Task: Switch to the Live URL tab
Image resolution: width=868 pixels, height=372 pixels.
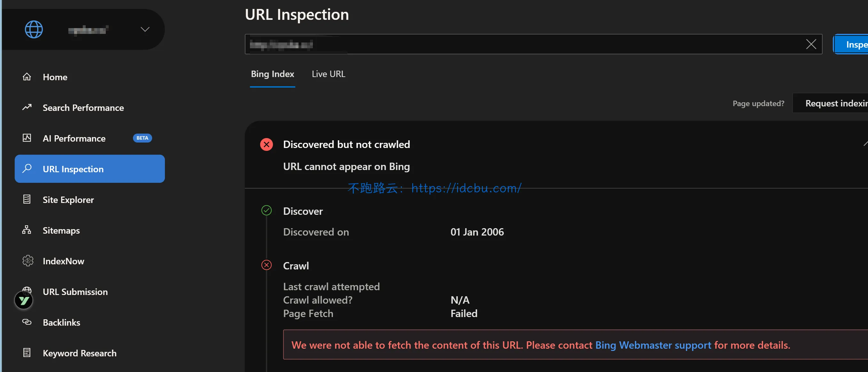Action: (x=328, y=74)
